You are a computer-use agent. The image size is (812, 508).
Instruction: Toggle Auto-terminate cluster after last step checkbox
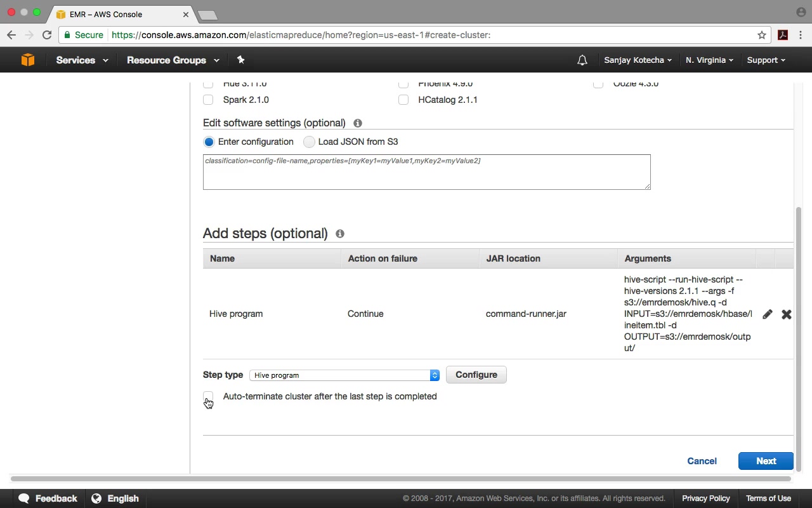pyautogui.click(x=208, y=396)
